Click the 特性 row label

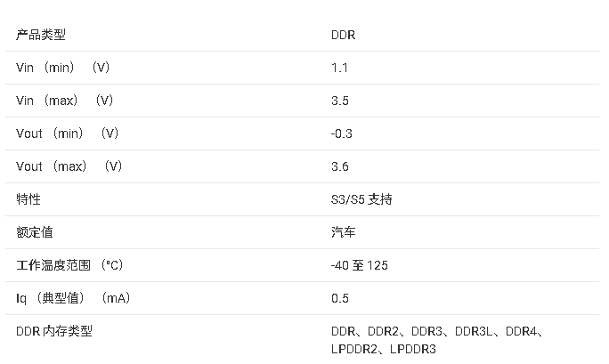click(x=28, y=199)
